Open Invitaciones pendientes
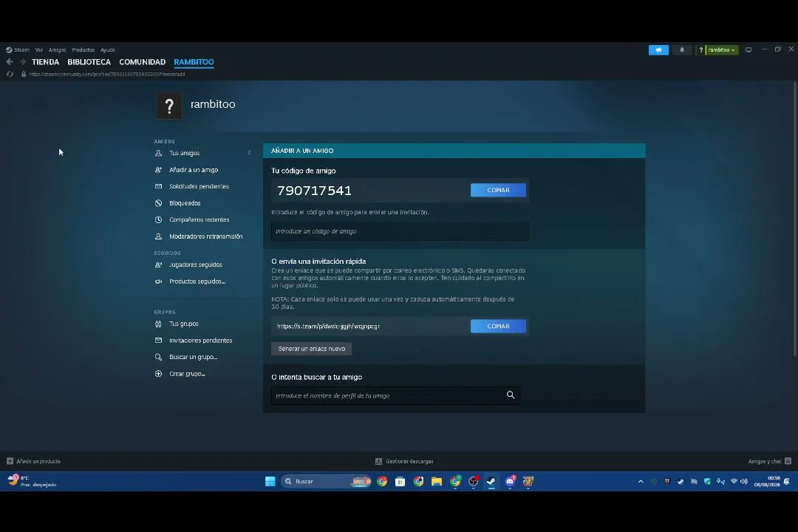 click(x=200, y=341)
